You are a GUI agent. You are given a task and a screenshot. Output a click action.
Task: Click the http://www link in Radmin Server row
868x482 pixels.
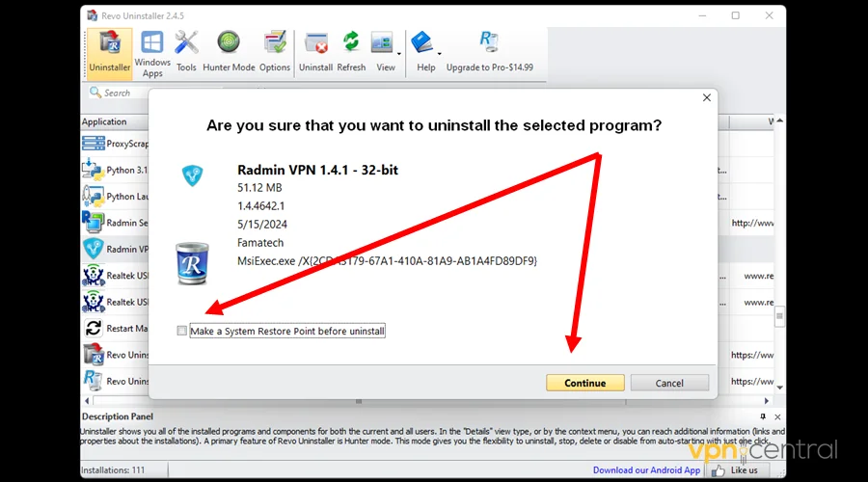(x=752, y=223)
